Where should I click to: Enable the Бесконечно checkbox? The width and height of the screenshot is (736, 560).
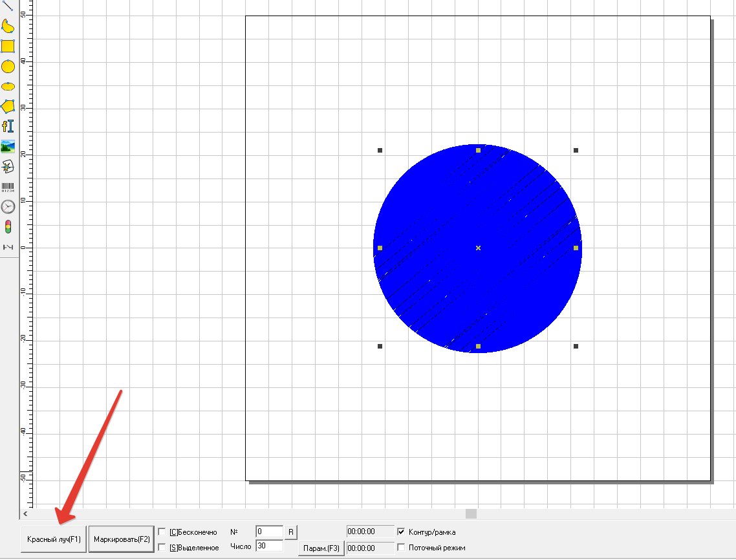click(x=162, y=532)
